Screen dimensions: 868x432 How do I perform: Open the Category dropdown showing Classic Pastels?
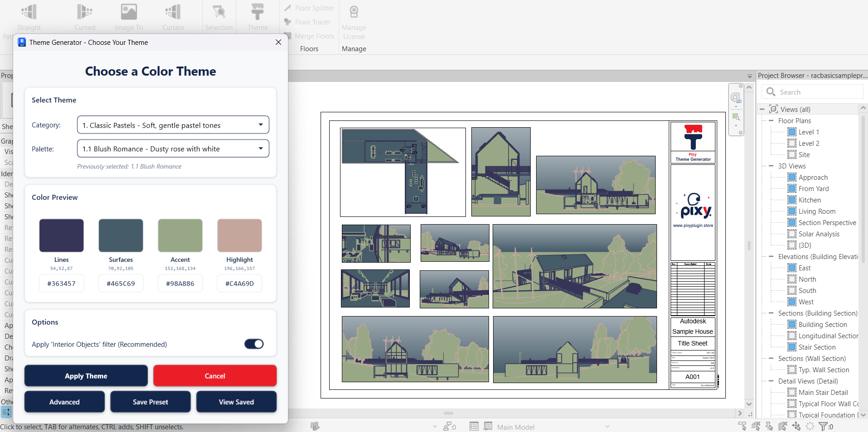pos(173,125)
